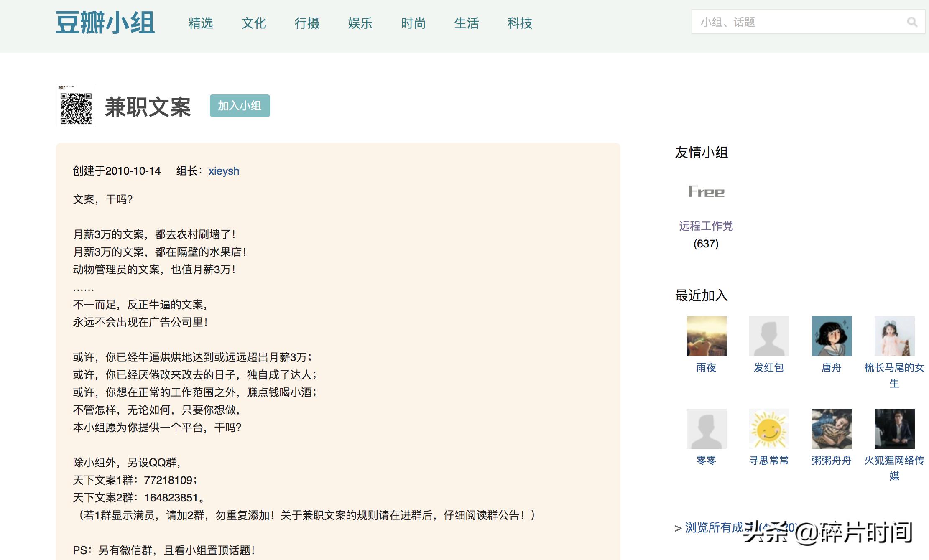Open the 科技 navigation category
The height and width of the screenshot is (560, 929).
point(520,24)
